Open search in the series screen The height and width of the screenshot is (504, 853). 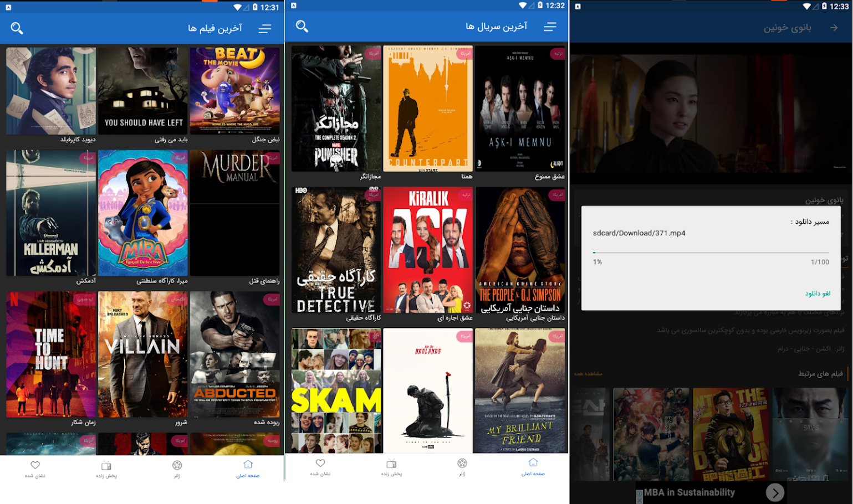(x=302, y=26)
